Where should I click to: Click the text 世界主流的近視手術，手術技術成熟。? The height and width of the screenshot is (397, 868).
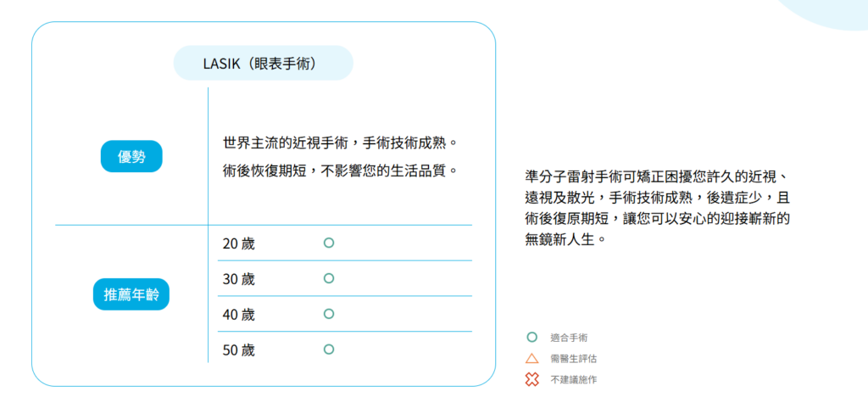click(x=341, y=143)
